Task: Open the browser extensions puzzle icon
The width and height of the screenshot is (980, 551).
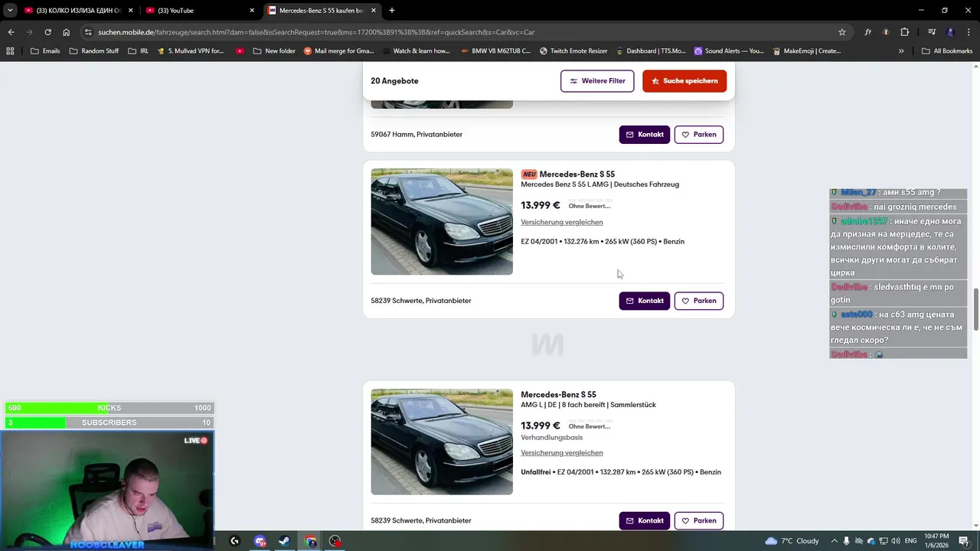Action: (x=904, y=32)
